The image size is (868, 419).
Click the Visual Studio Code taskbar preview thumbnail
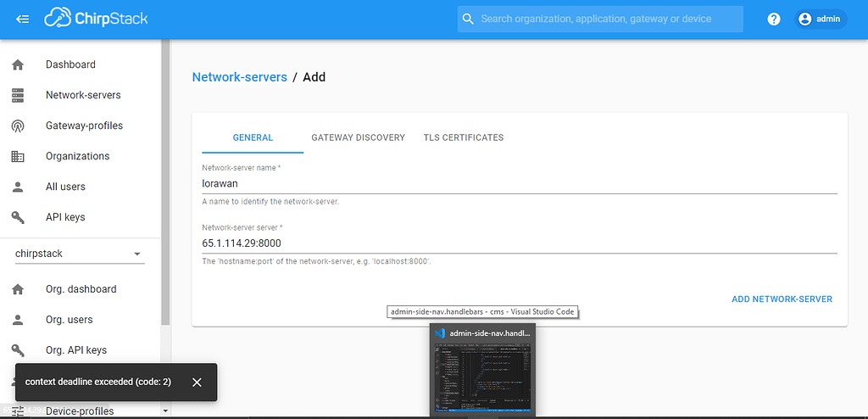click(x=482, y=377)
